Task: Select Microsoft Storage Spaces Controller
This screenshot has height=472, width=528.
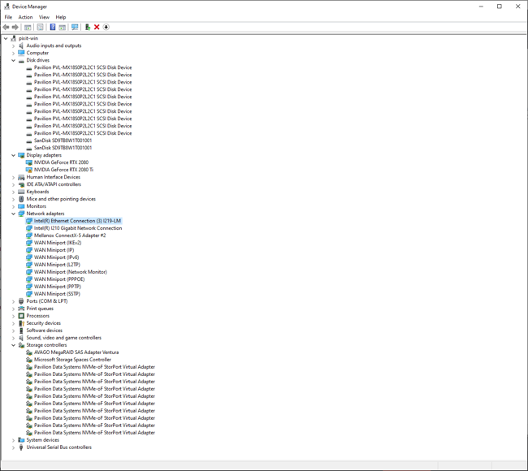Action: [72, 360]
